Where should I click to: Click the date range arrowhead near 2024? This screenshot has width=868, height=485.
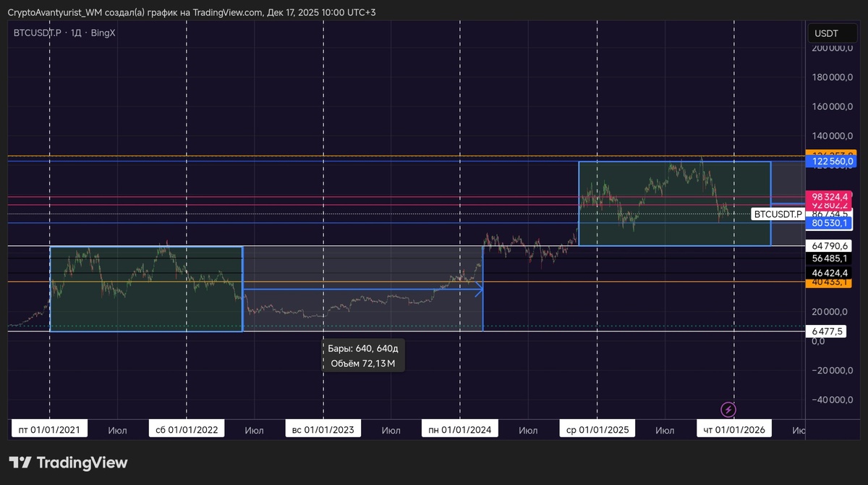(x=478, y=290)
